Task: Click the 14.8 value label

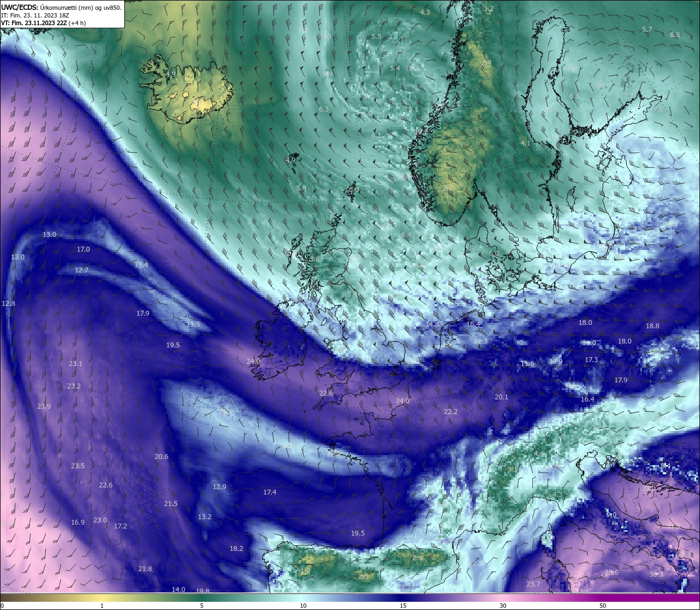Action: click(433, 324)
